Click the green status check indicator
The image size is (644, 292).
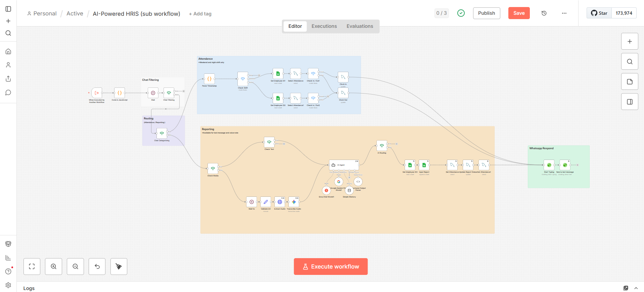click(461, 13)
